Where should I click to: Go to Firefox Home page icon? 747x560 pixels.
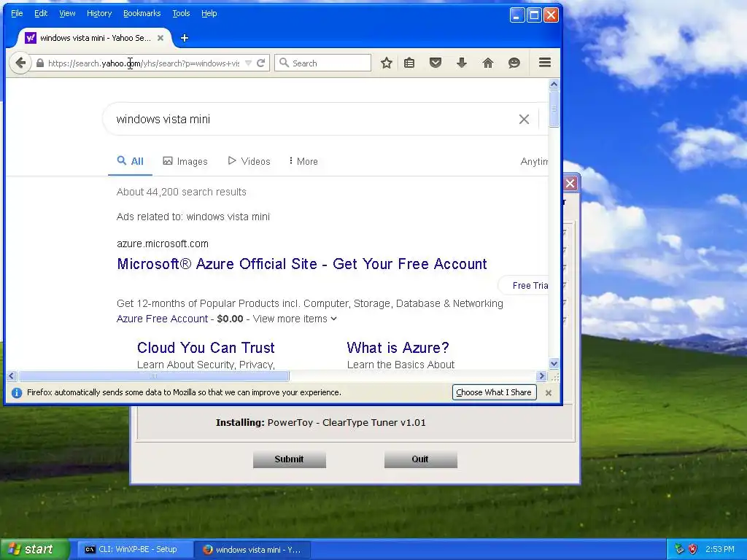[x=488, y=63]
